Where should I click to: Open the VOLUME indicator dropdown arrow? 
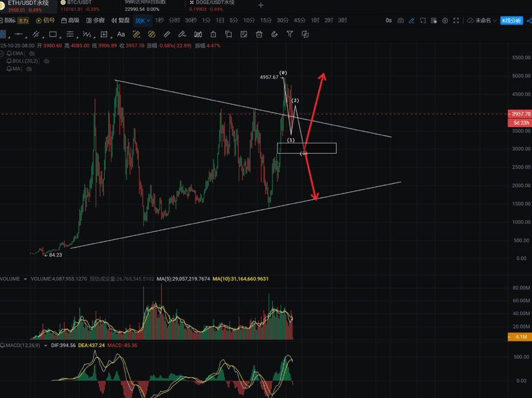coord(26,279)
